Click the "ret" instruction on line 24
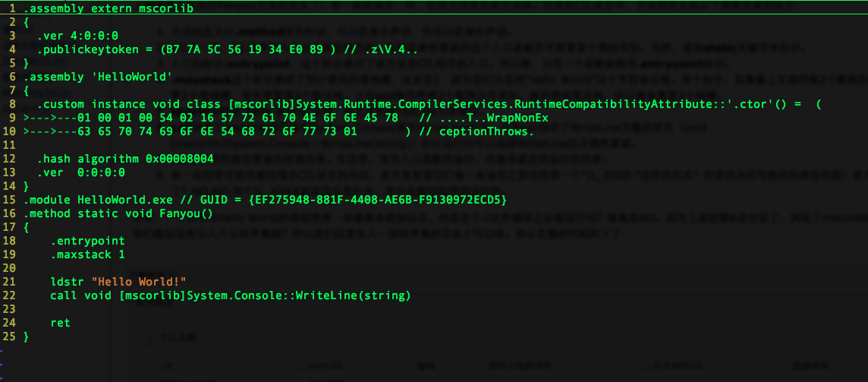The image size is (868, 382). tap(61, 323)
